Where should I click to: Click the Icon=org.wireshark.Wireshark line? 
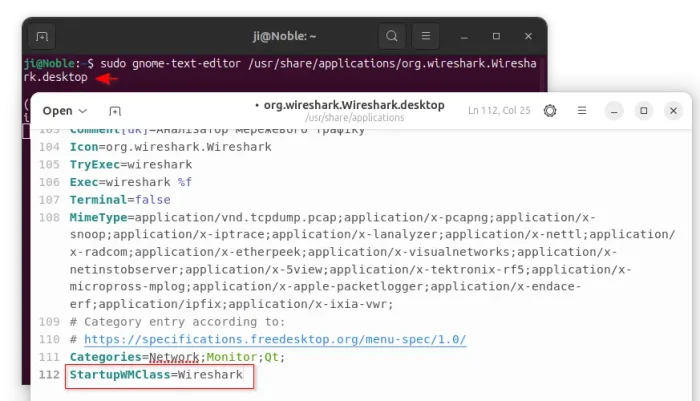click(171, 147)
